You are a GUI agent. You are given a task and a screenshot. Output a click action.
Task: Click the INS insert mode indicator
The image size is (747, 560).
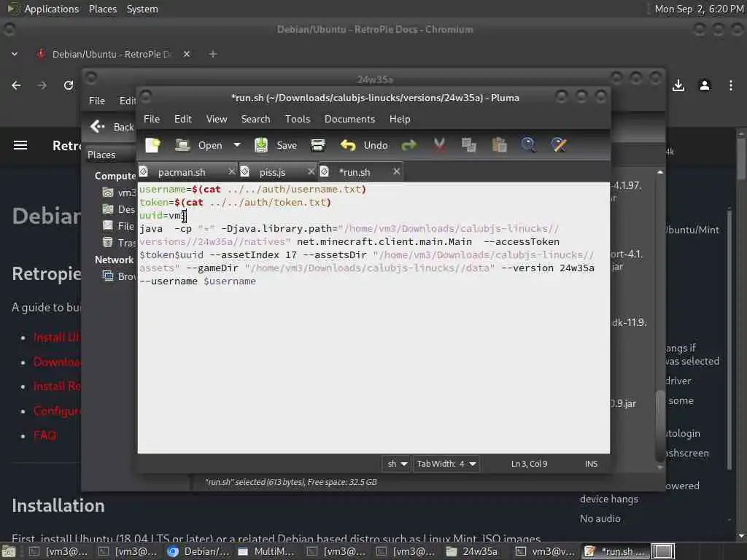pyautogui.click(x=591, y=464)
